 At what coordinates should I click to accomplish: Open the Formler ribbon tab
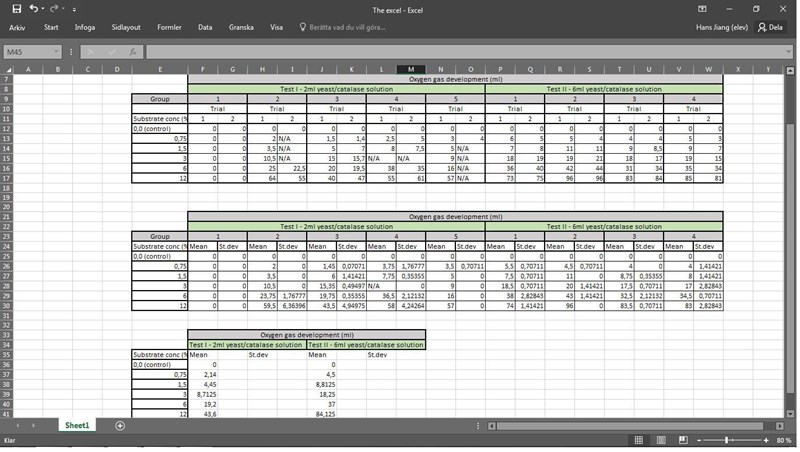click(x=170, y=27)
